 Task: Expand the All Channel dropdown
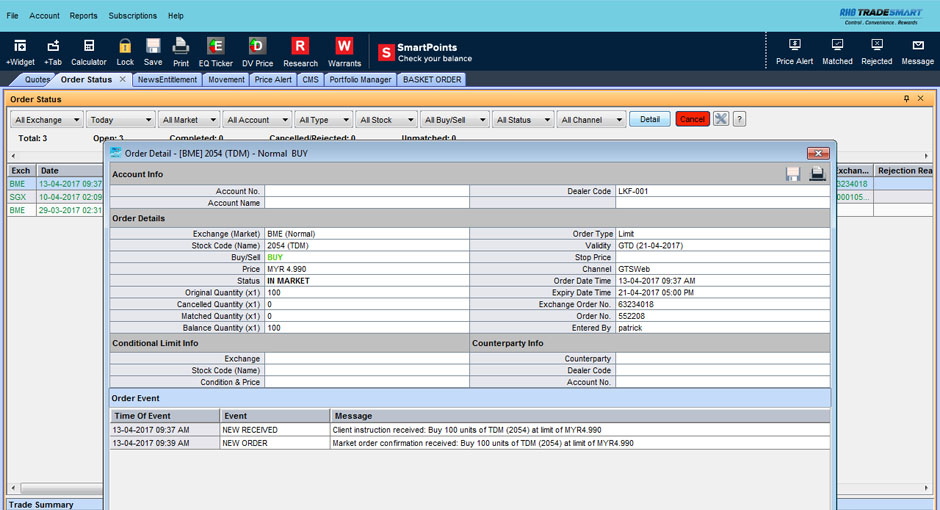click(x=591, y=120)
